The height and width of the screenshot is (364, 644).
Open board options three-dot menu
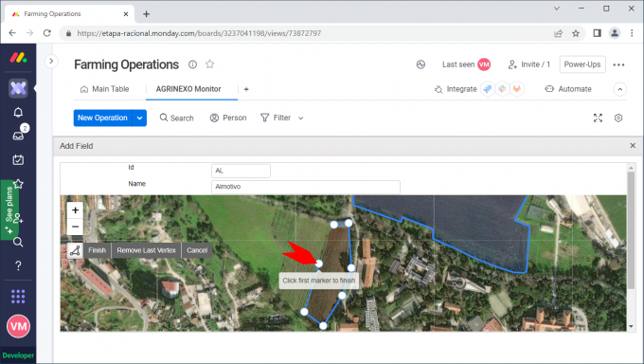pos(618,64)
